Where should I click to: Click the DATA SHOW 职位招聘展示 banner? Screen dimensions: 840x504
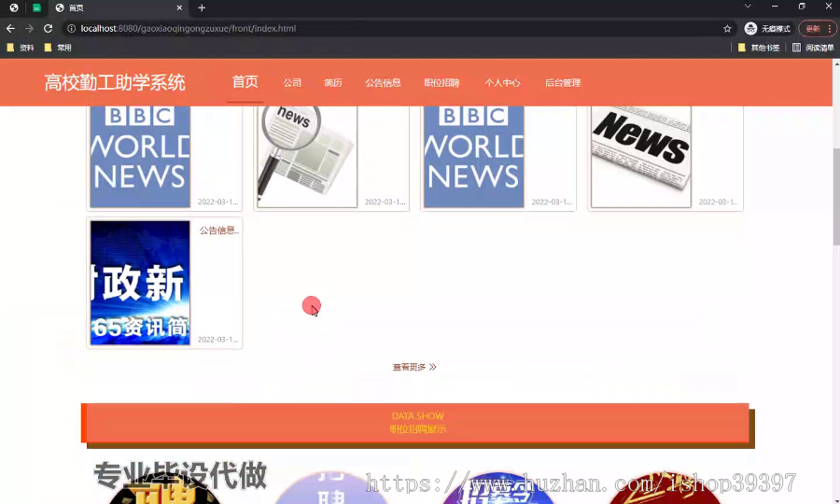417,423
